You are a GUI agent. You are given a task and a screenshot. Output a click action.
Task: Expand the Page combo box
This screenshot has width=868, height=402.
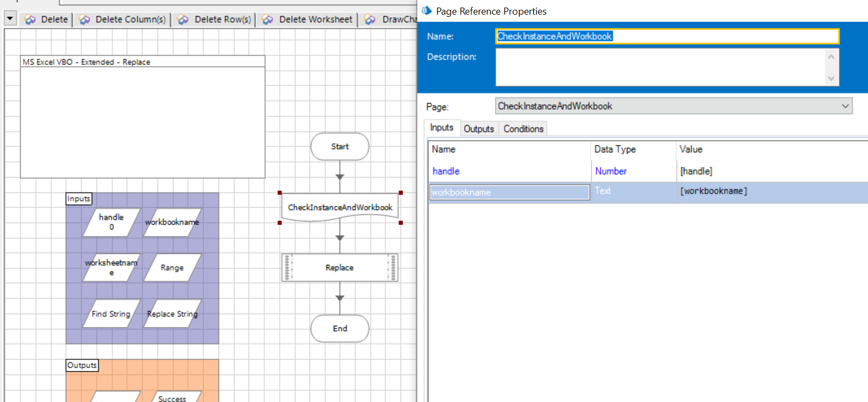tap(845, 106)
